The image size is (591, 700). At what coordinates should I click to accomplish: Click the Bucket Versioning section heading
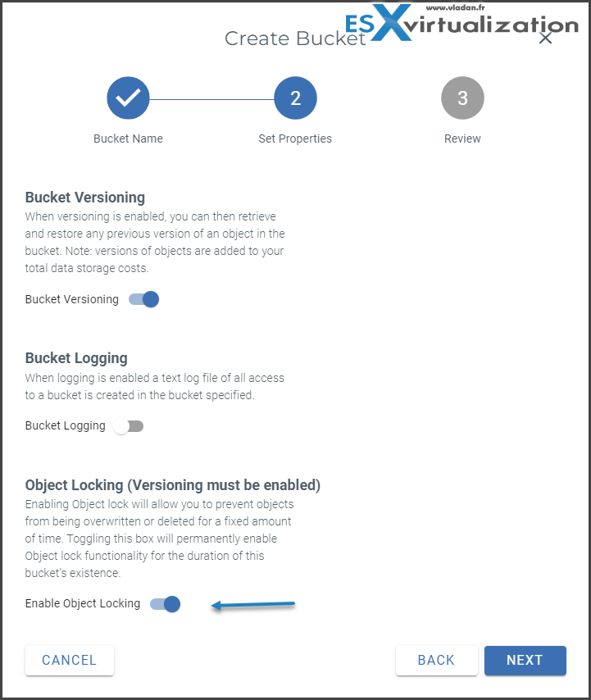coord(84,198)
